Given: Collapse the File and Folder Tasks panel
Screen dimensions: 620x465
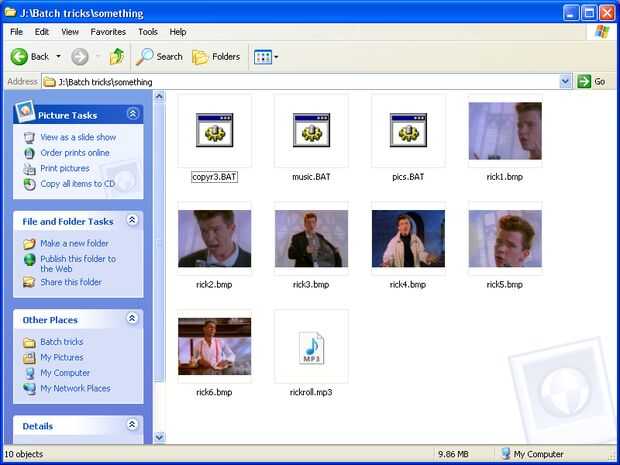Looking at the screenshot, I should point(132,220).
